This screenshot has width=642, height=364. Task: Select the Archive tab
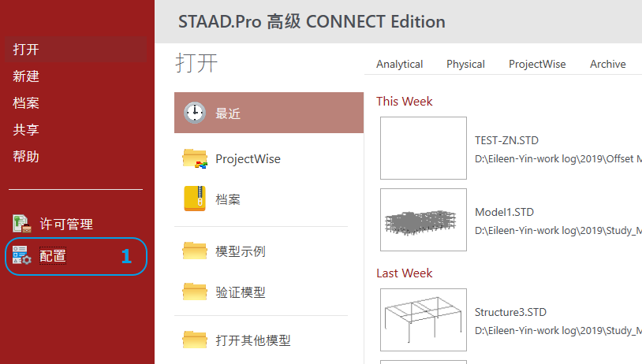point(607,65)
